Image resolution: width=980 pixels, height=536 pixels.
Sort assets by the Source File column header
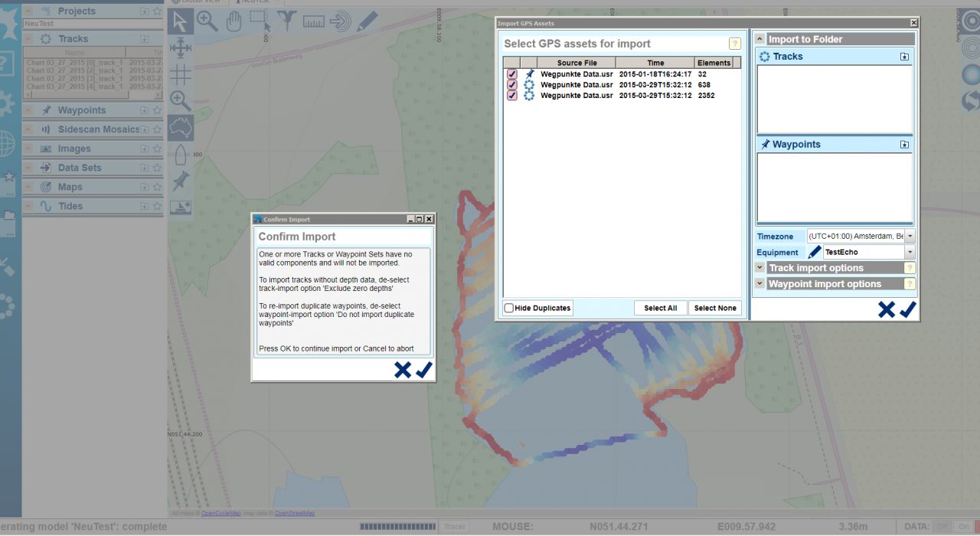point(577,63)
